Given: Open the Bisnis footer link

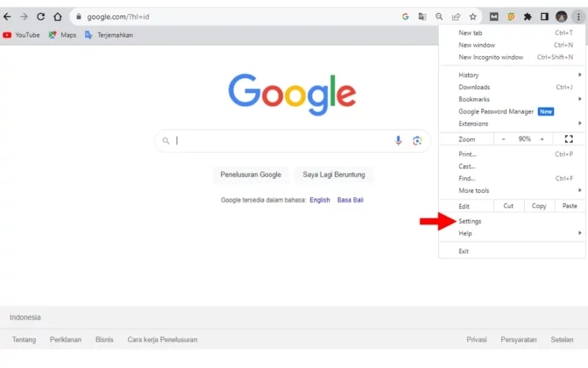Looking at the screenshot, I should click(x=104, y=339).
